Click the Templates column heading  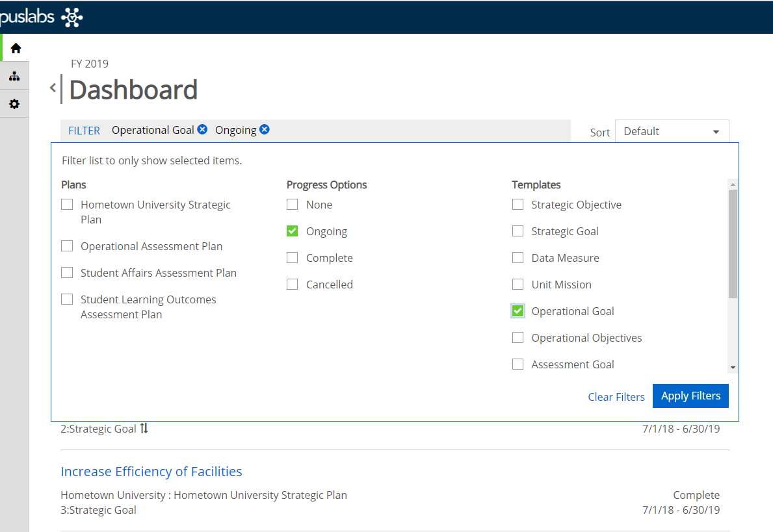click(536, 184)
